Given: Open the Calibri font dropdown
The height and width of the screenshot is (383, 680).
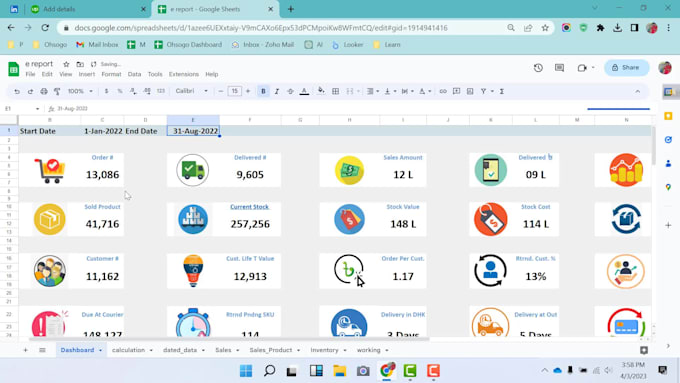Looking at the screenshot, I should pyautogui.click(x=192, y=91).
